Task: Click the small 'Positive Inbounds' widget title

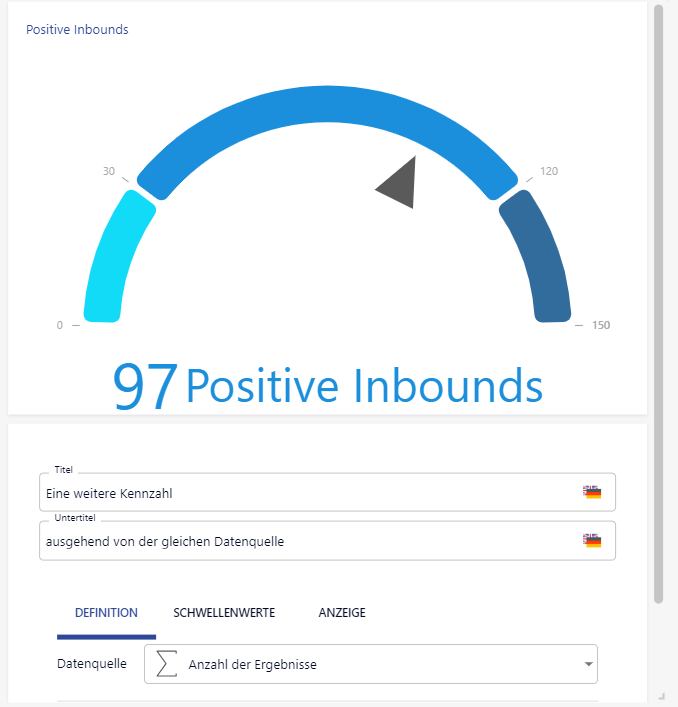Action: pos(77,30)
